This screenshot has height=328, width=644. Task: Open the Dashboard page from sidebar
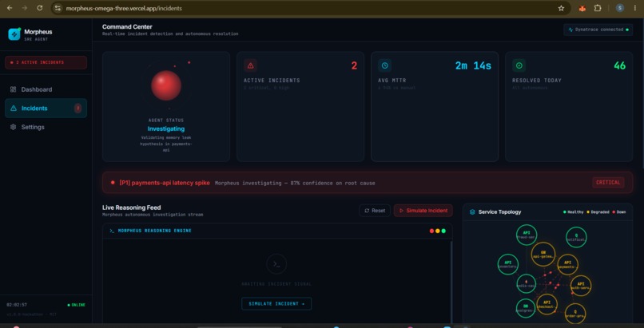46,89
